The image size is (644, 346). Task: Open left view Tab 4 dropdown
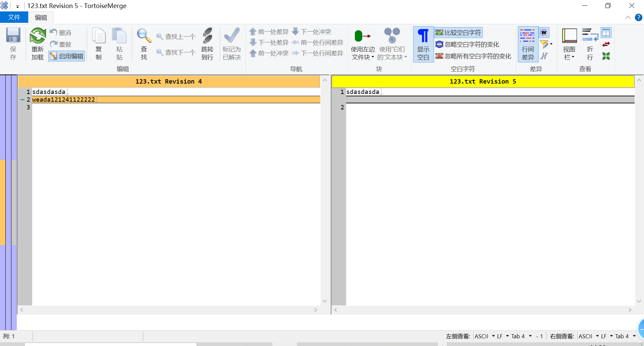(x=521, y=336)
